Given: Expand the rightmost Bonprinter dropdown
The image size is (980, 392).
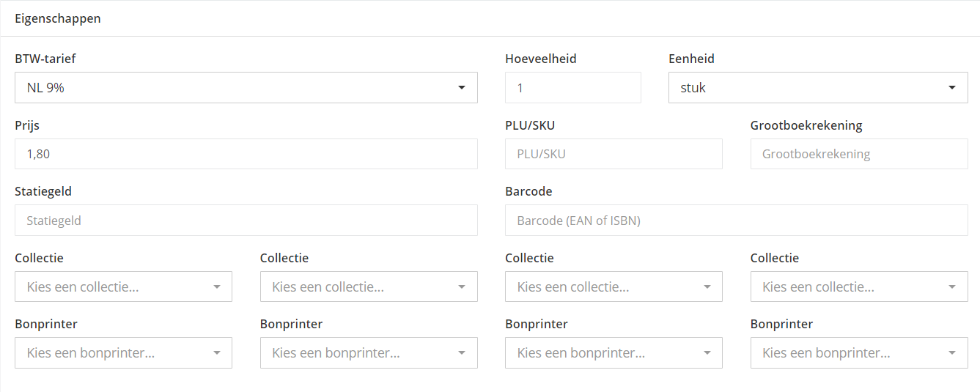Looking at the screenshot, I should click(858, 352).
